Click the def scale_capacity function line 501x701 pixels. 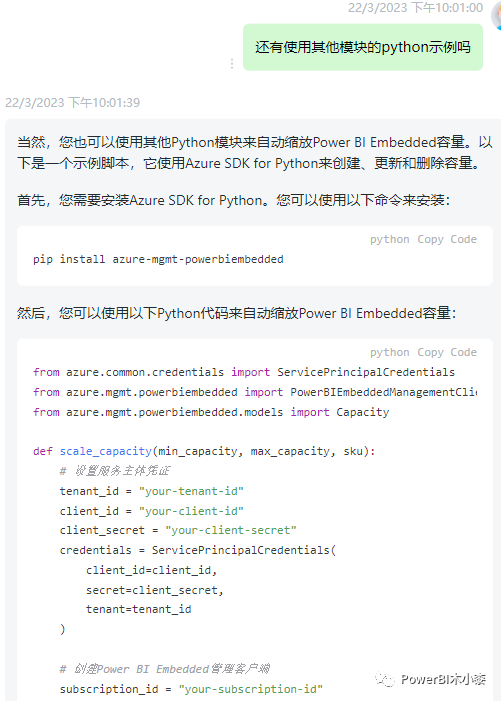[x=204, y=451]
